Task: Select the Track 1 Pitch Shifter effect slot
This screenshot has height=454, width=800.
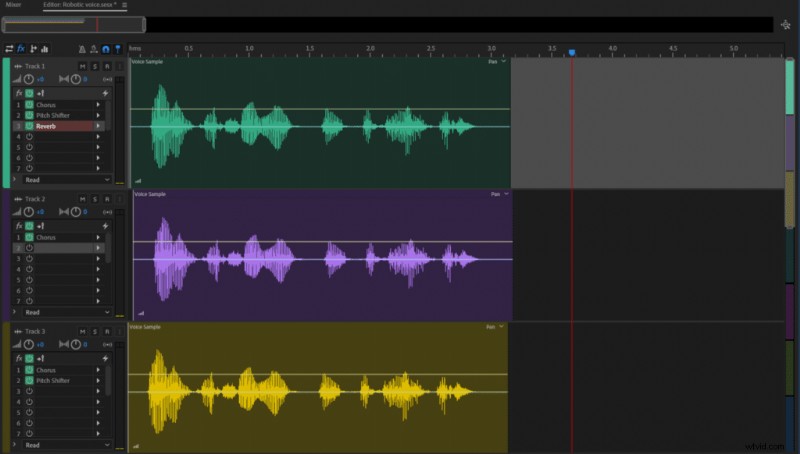Action: [x=64, y=115]
